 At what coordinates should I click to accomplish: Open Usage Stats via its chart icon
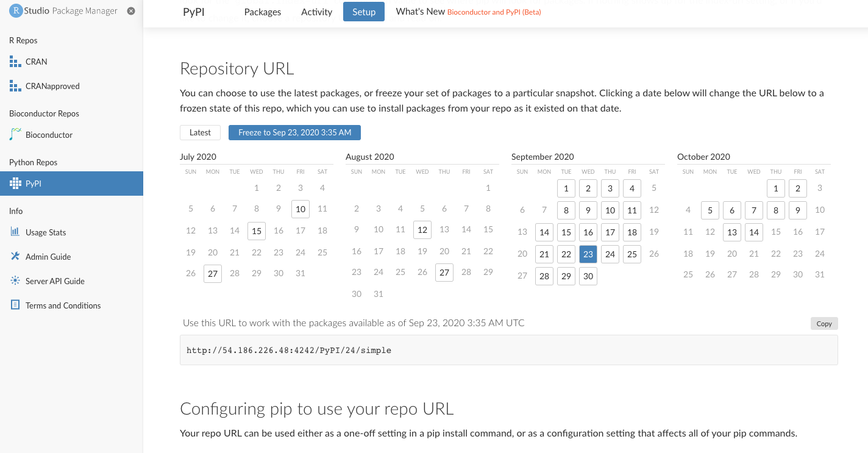point(15,232)
